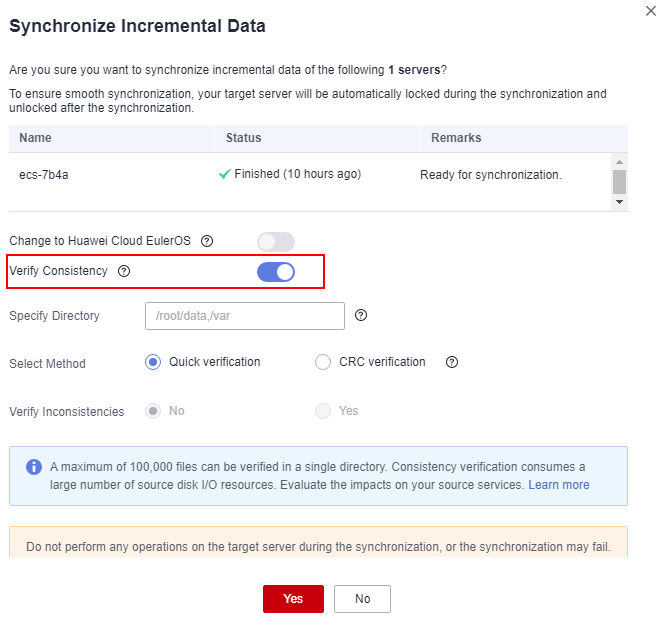Screen dimensions: 656x634
Task: Disable the Verify Consistency toggle
Action: (276, 272)
